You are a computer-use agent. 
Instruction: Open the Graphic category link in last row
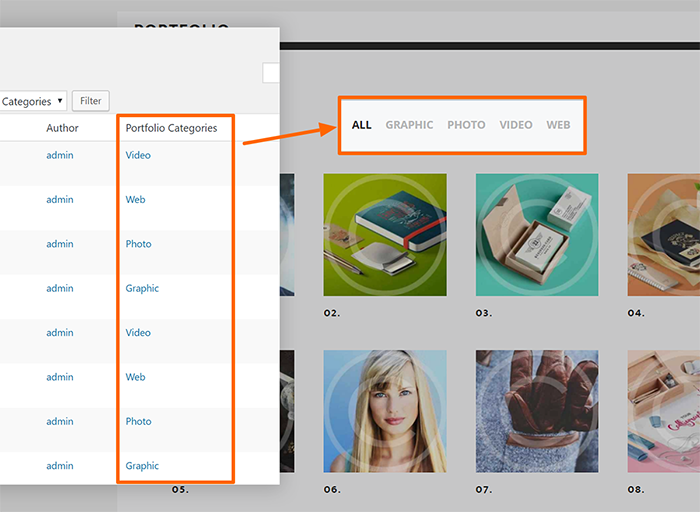click(142, 466)
